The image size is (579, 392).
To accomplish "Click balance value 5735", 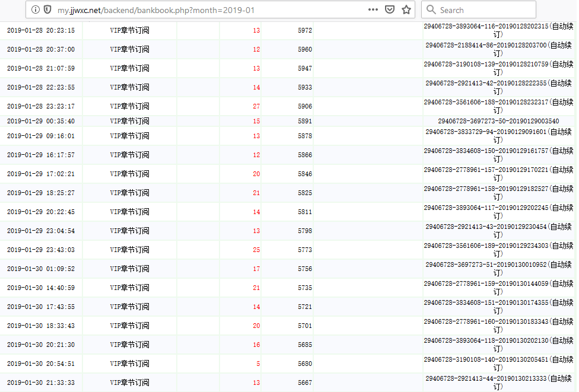I will point(305,288).
